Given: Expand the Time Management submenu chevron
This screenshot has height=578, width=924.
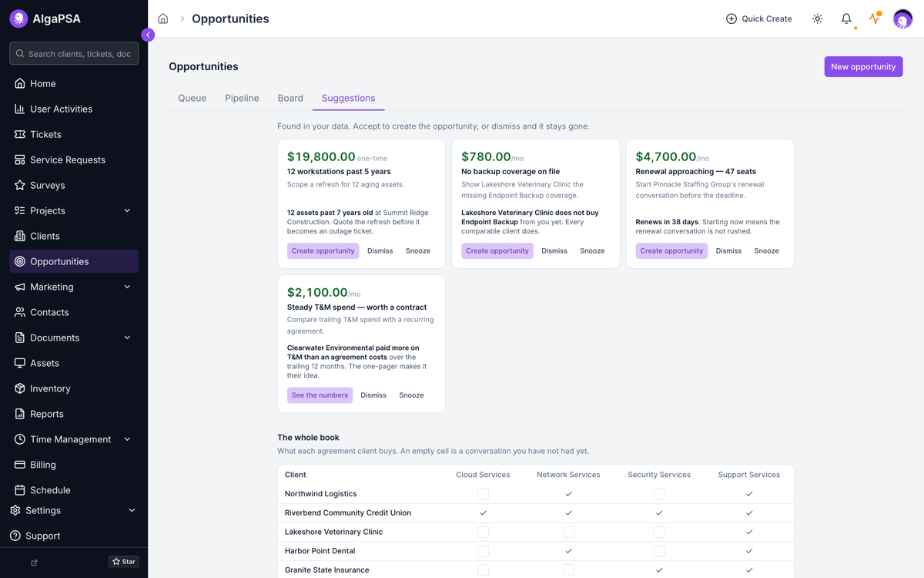Looking at the screenshot, I should (x=127, y=439).
